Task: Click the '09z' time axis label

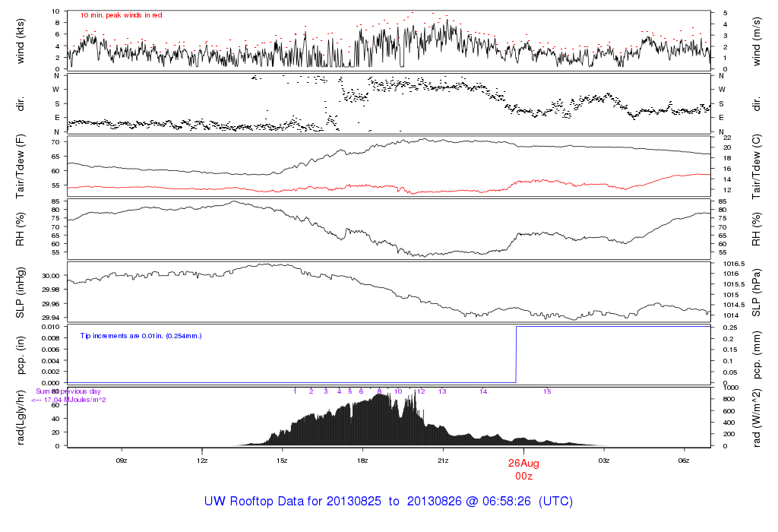Action: tap(122, 461)
